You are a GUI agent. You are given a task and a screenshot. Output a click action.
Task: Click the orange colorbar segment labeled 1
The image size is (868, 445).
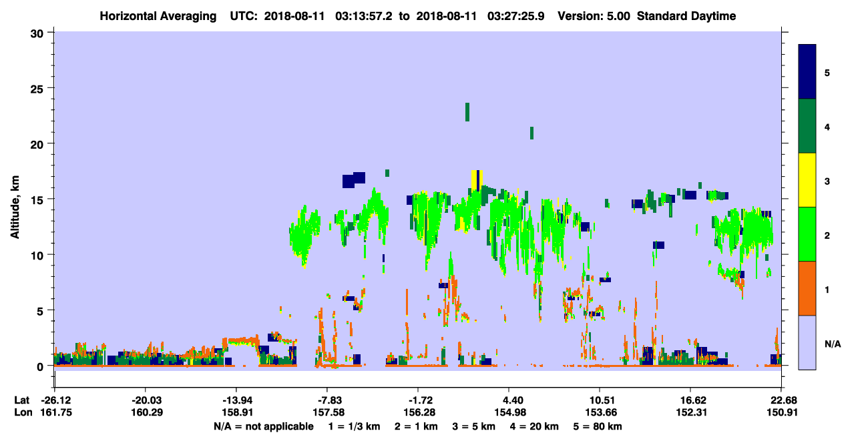point(807,288)
